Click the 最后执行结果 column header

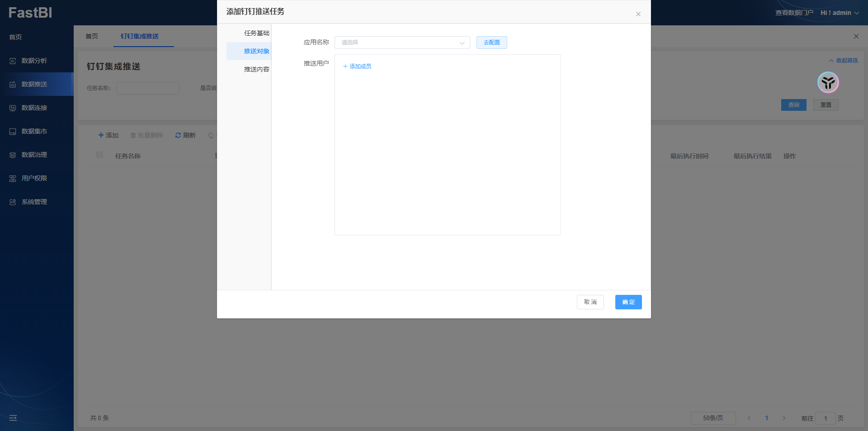pyautogui.click(x=753, y=156)
